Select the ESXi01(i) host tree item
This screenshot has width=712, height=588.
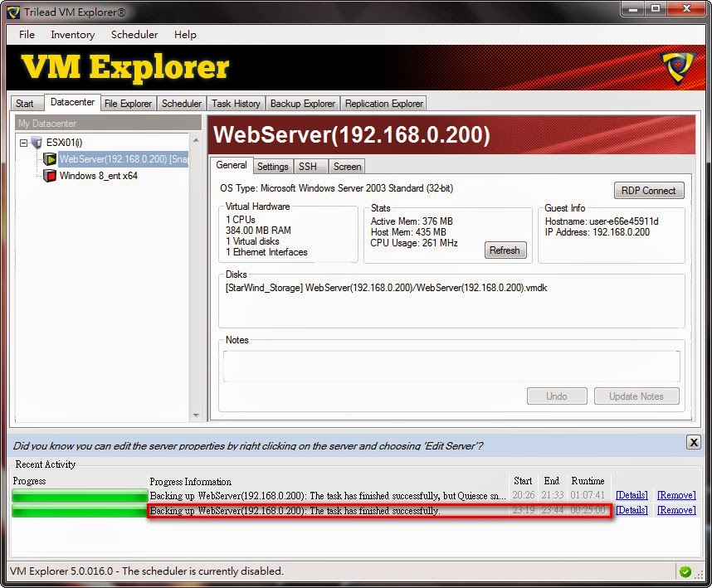(64, 143)
